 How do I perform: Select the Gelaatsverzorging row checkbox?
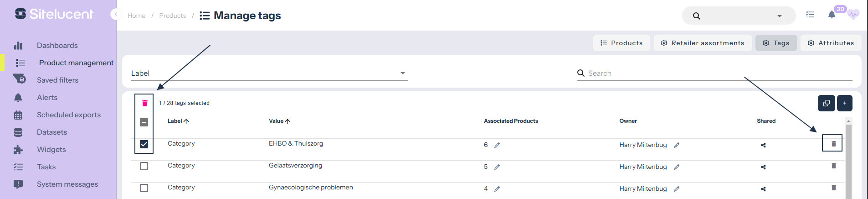tap(144, 166)
